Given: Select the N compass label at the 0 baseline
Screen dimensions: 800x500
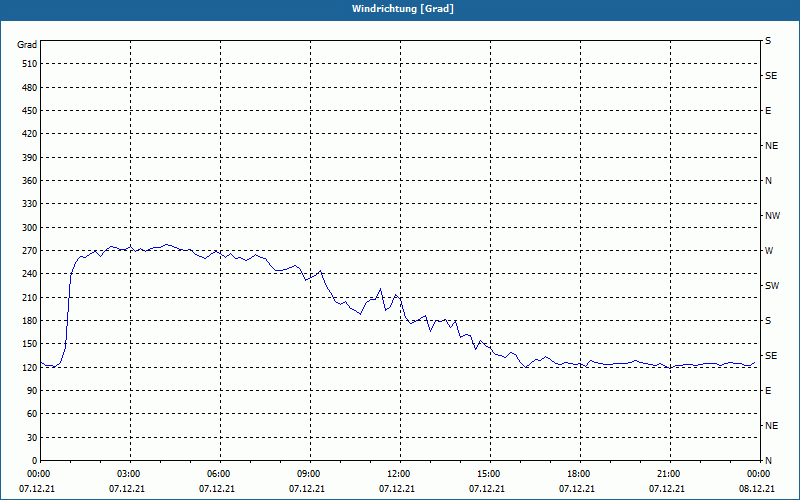Looking at the screenshot, I should click(x=768, y=461).
